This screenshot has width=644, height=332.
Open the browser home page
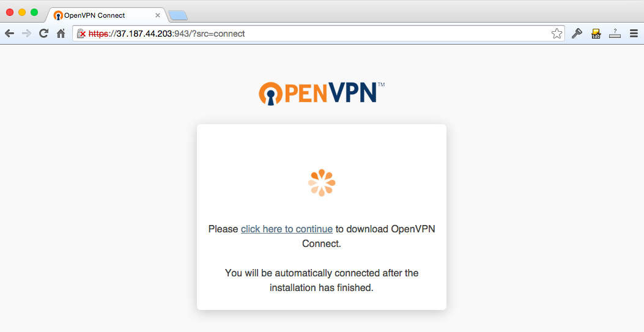pos(61,33)
